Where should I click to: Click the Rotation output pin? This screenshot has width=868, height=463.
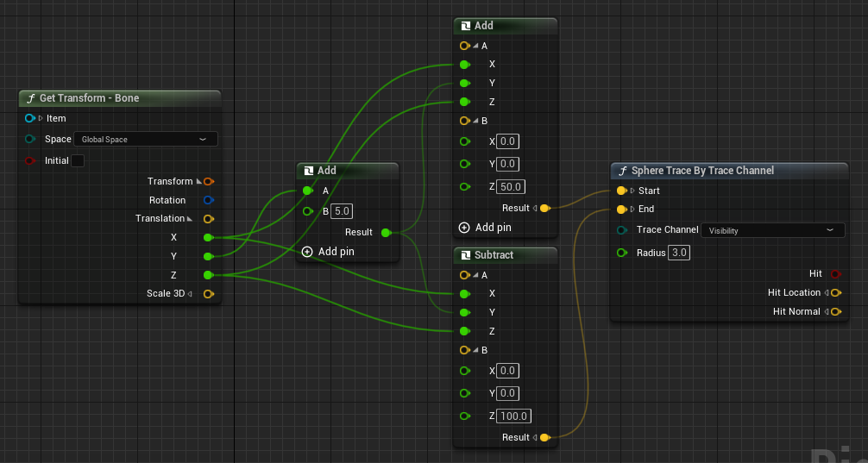click(209, 200)
